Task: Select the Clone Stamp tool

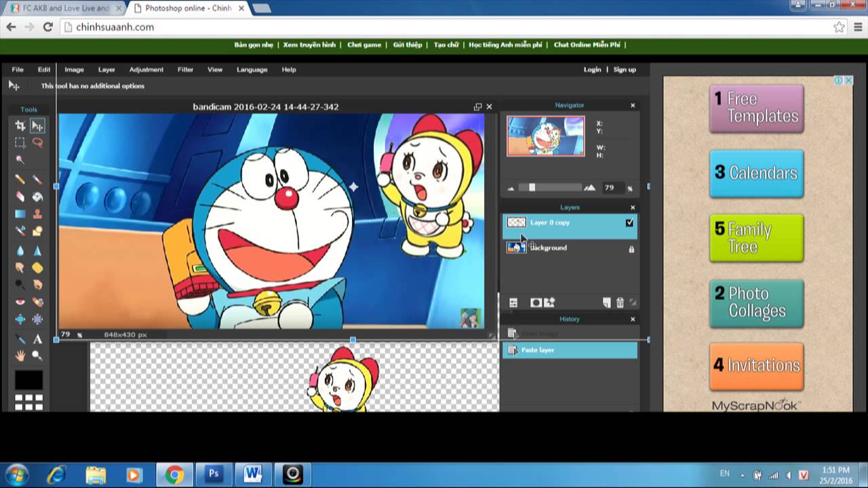Action: (37, 214)
